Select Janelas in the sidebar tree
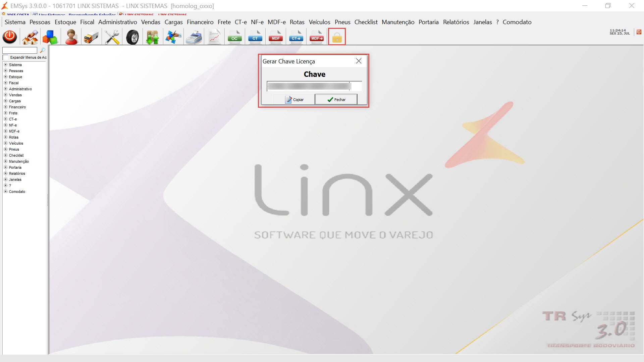The image size is (644, 362). coord(15,179)
